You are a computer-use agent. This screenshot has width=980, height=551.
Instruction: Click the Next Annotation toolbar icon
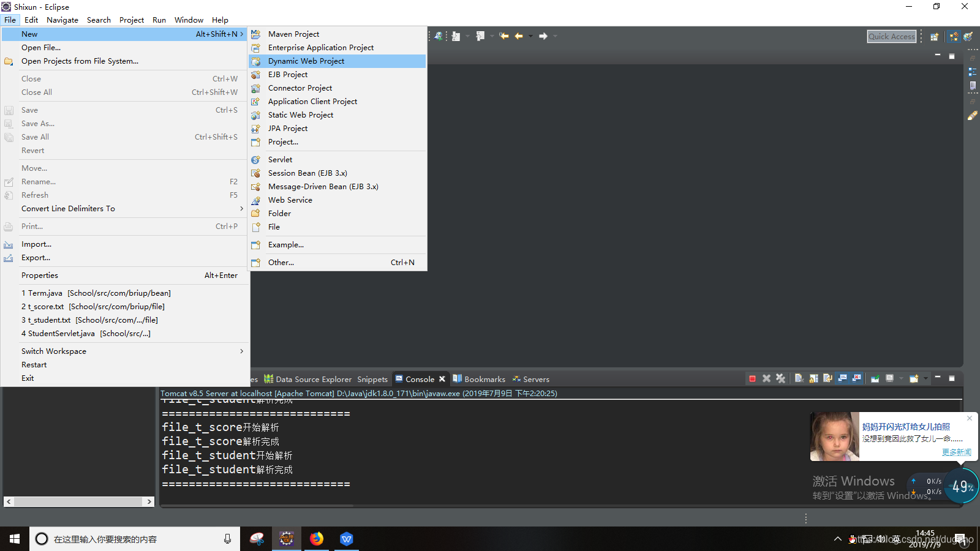tap(456, 36)
